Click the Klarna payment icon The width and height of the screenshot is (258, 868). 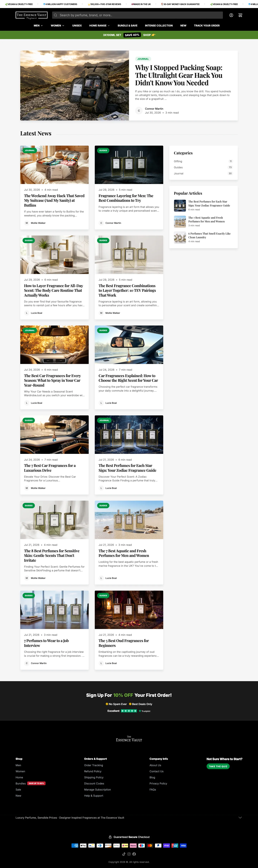pos(133,845)
